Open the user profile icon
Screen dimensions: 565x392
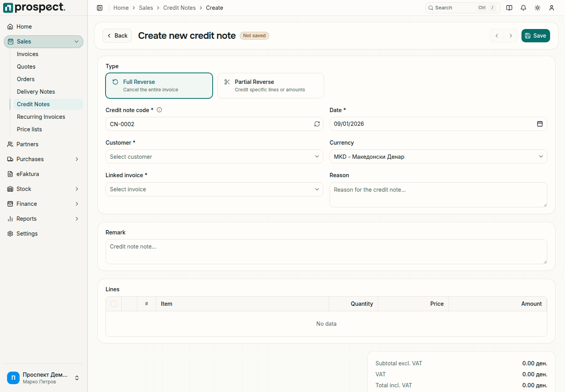tap(552, 8)
